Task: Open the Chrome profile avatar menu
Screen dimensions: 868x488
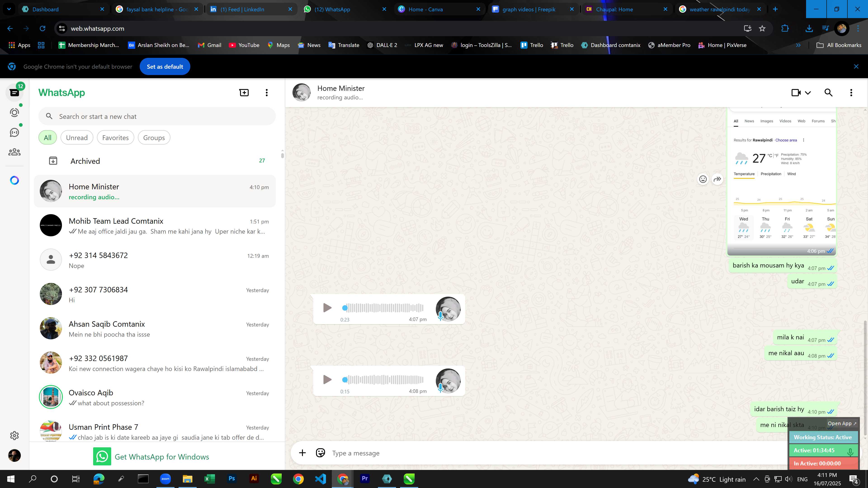Action: (841, 29)
